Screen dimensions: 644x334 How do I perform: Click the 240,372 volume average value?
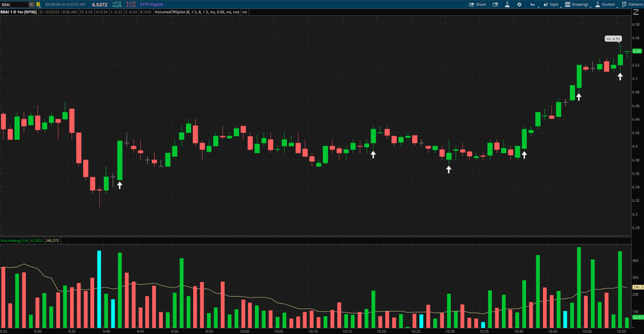coord(52,241)
